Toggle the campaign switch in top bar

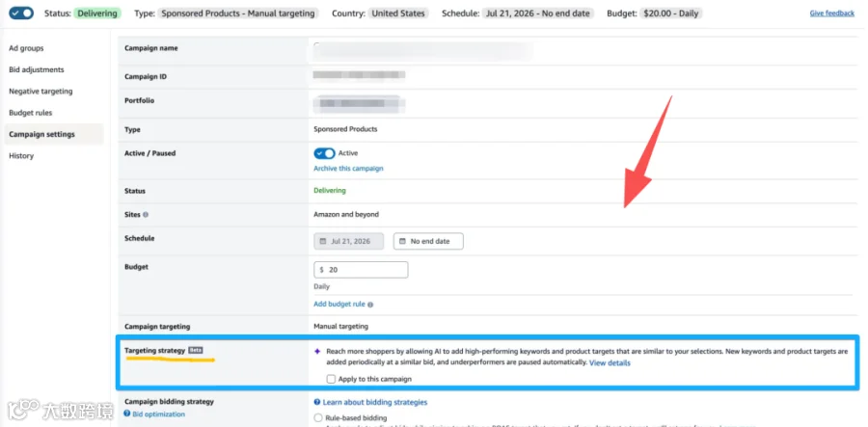pyautogui.click(x=21, y=13)
